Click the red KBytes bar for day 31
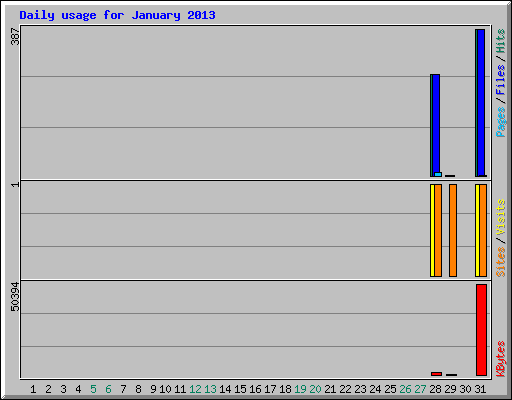 482,330
